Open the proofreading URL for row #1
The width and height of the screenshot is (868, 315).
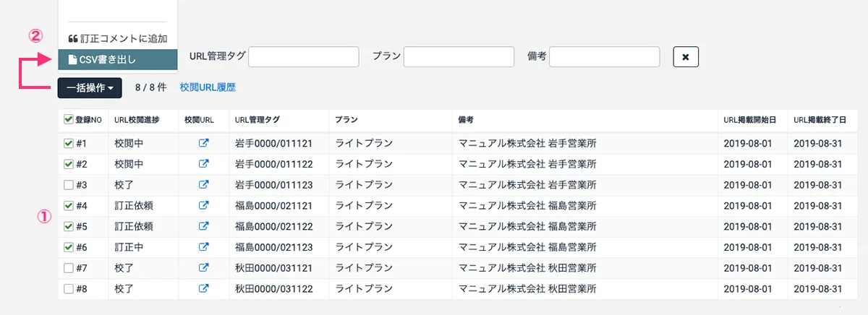(203, 144)
